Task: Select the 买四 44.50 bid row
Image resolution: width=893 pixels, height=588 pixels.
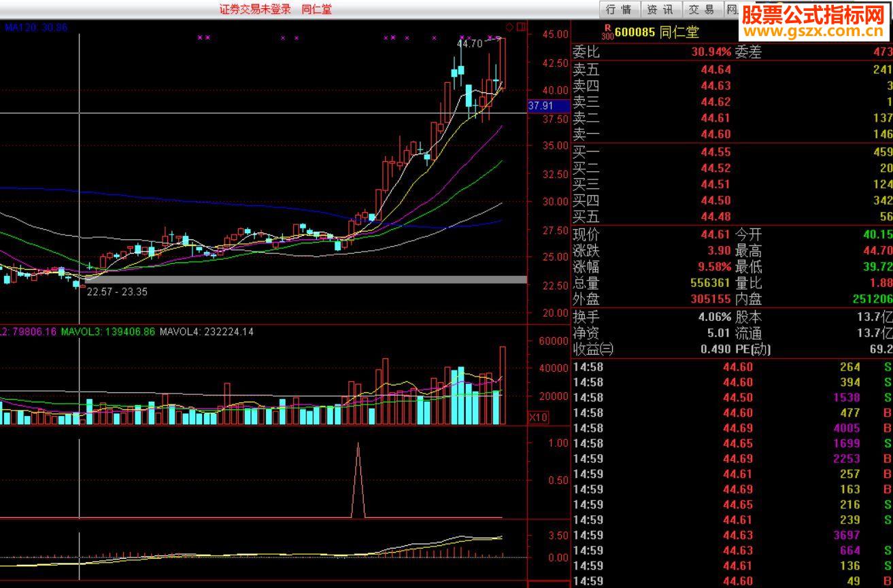Action: [732, 201]
